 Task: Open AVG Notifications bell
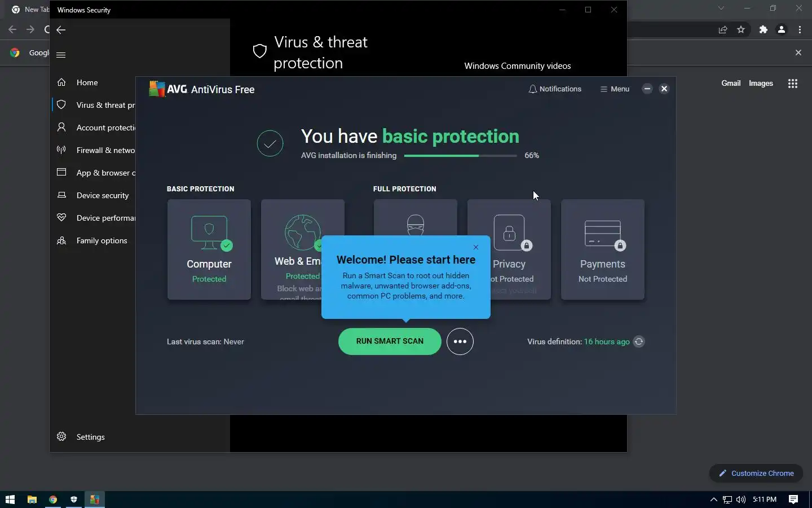point(555,89)
